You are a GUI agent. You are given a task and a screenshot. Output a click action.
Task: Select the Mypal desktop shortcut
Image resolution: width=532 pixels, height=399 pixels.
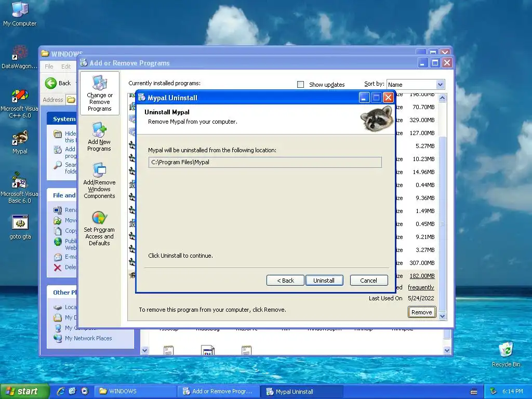coord(20,142)
